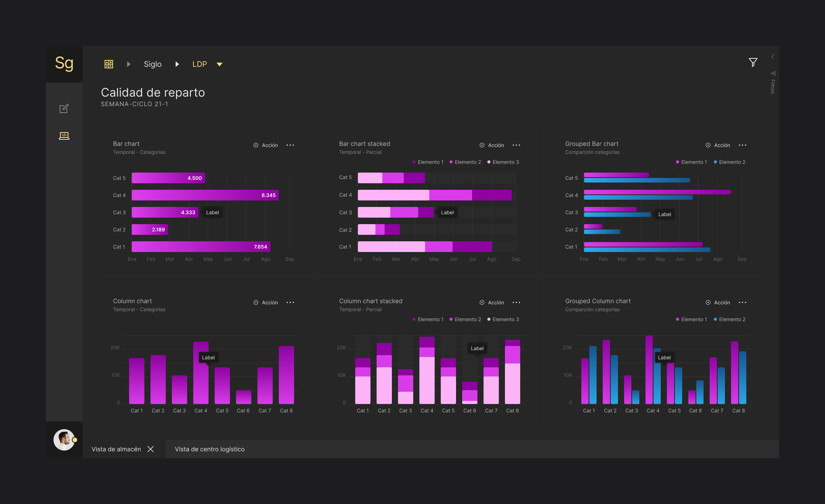Click the Bar chart card title

tap(126, 144)
